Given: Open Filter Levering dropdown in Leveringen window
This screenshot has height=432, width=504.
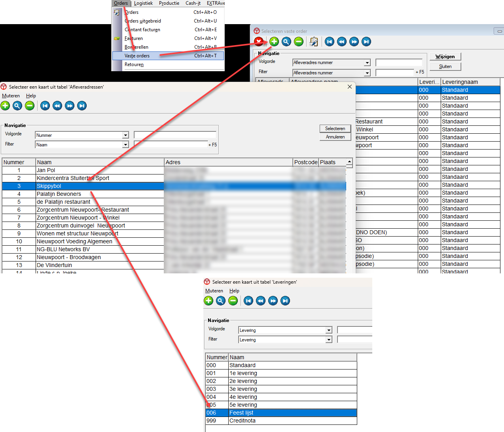Looking at the screenshot, I should tap(329, 340).
